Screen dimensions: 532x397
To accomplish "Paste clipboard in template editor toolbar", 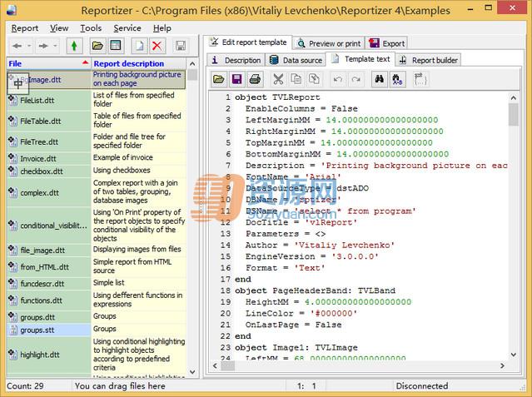I will click(x=314, y=79).
